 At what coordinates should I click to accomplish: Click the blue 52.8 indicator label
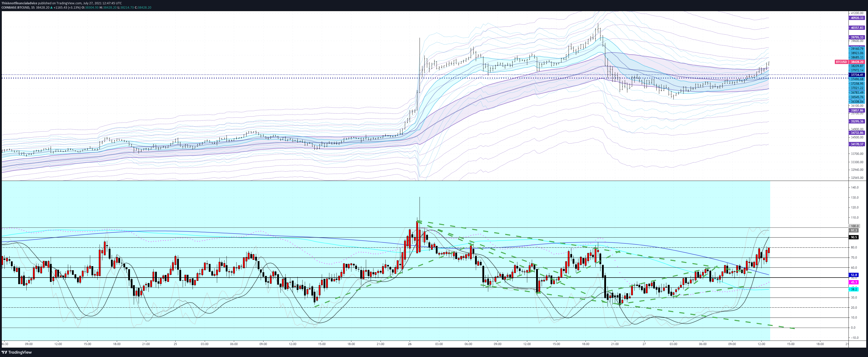854,275
